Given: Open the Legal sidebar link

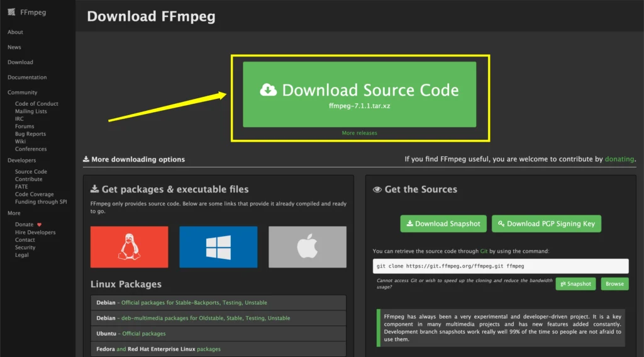Looking at the screenshot, I should (x=22, y=255).
